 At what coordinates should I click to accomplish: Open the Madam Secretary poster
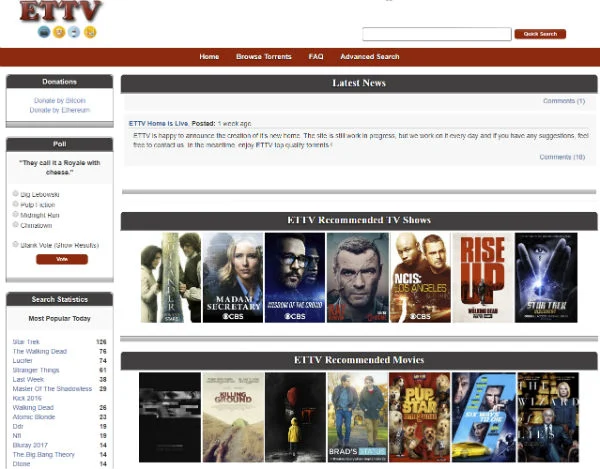(x=233, y=277)
